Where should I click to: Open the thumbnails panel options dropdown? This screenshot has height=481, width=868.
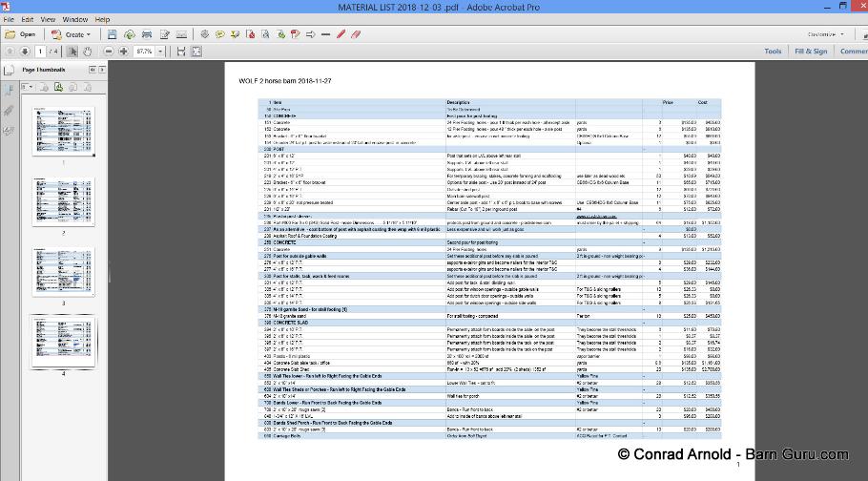pyautogui.click(x=27, y=87)
